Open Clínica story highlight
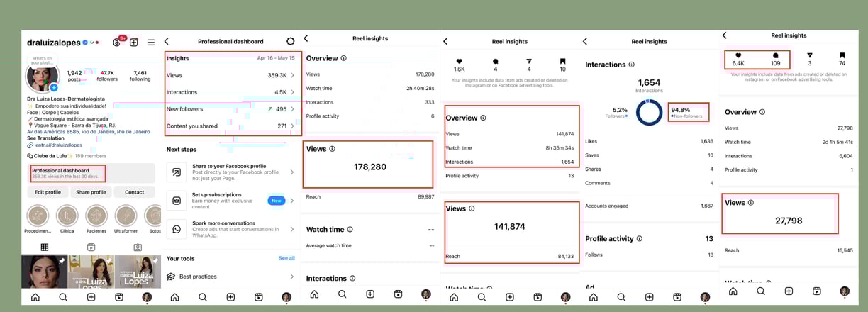 pos(67,219)
